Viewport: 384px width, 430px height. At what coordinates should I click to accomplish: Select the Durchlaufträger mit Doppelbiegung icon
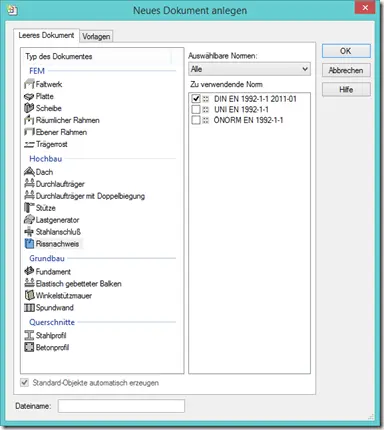coord(29,195)
